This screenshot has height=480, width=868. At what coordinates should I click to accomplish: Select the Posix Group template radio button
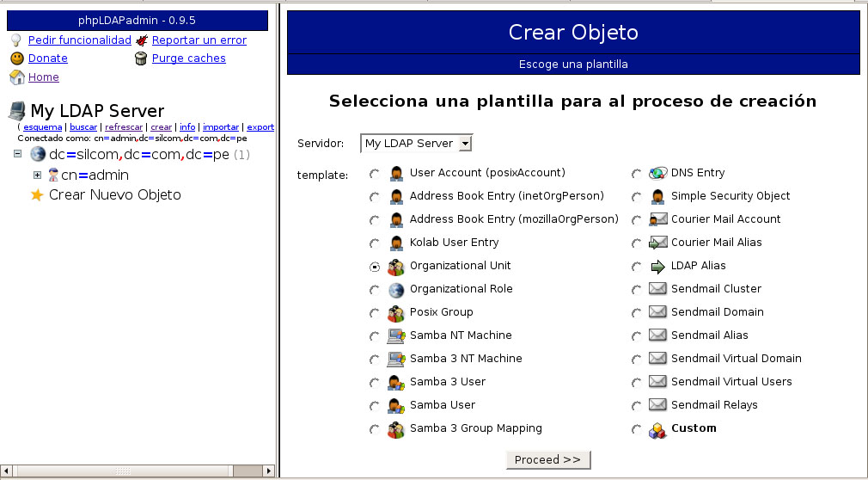374,313
